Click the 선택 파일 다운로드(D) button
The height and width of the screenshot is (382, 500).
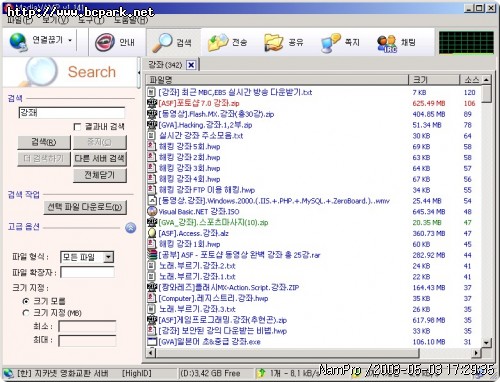(x=85, y=207)
